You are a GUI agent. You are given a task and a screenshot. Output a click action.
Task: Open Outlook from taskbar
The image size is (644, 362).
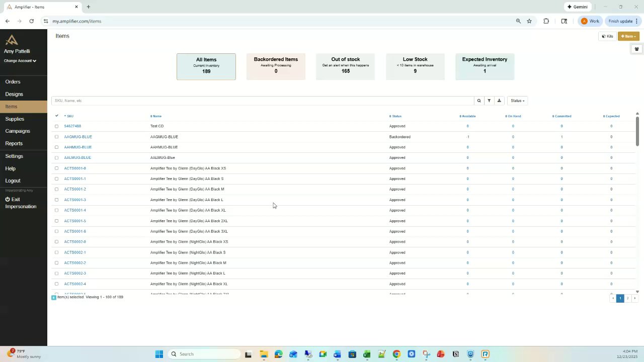tap(293, 354)
